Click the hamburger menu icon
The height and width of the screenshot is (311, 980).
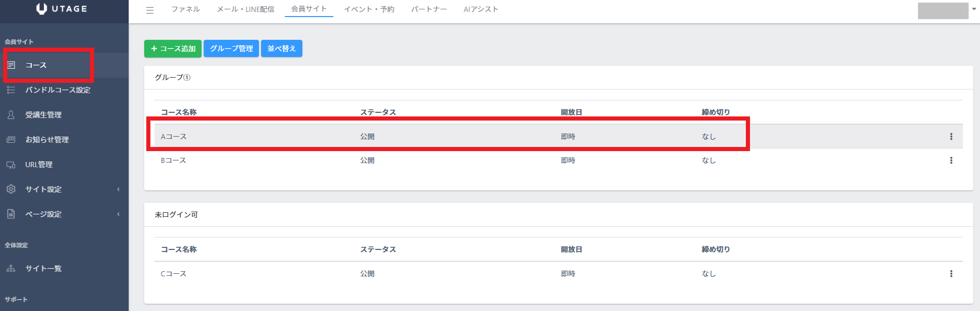coord(150,10)
